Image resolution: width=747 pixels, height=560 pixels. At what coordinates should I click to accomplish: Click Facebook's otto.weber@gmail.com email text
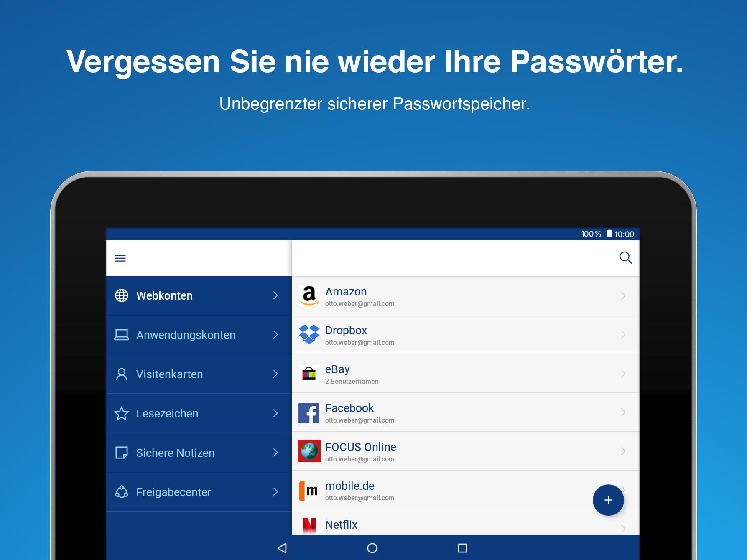[x=360, y=420]
